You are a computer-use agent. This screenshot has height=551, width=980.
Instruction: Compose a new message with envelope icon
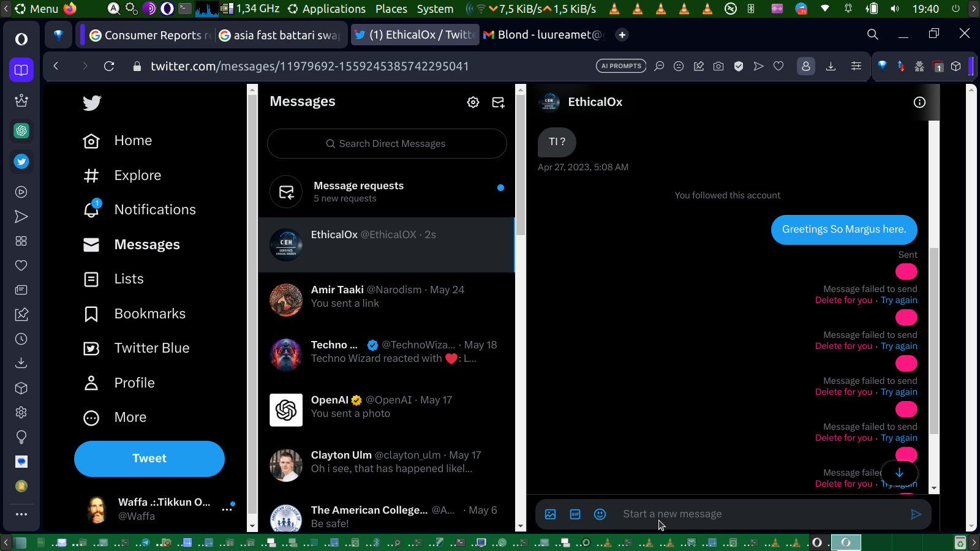point(499,102)
